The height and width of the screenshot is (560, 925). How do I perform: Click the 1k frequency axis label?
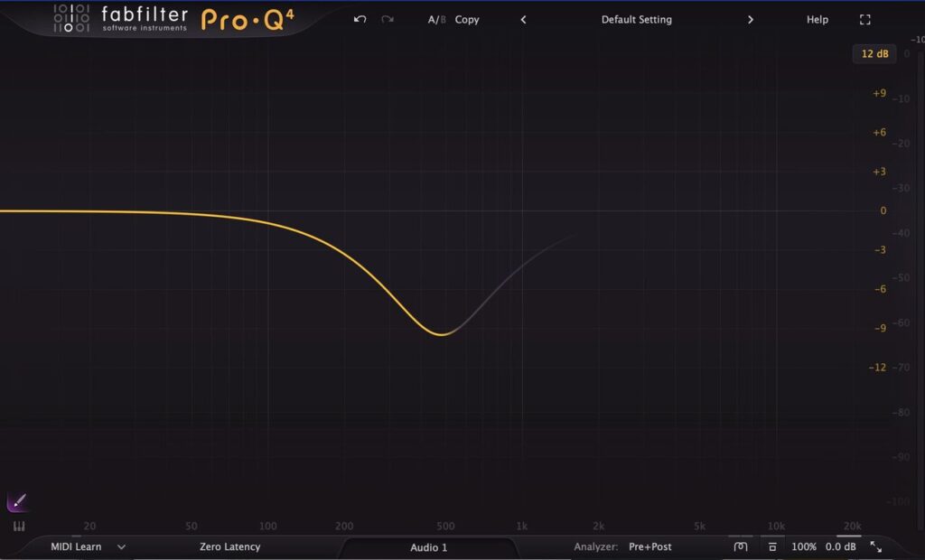521,526
